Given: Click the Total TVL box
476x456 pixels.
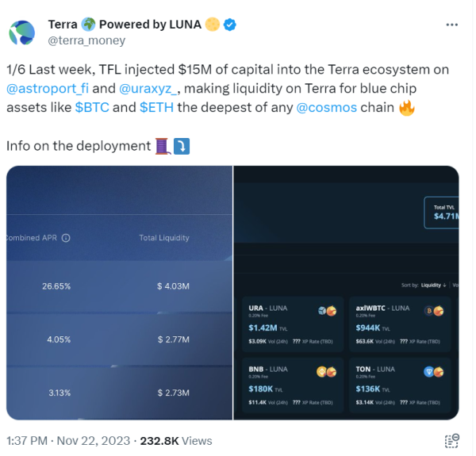Looking at the screenshot, I should [443, 211].
